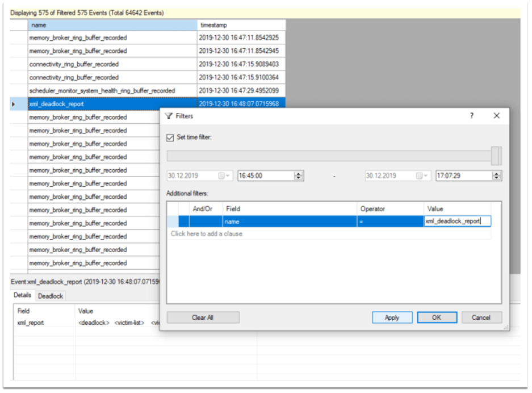Click the funnel Filters icon
Image resolution: width=532 pixels, height=393 pixels.
tap(169, 116)
